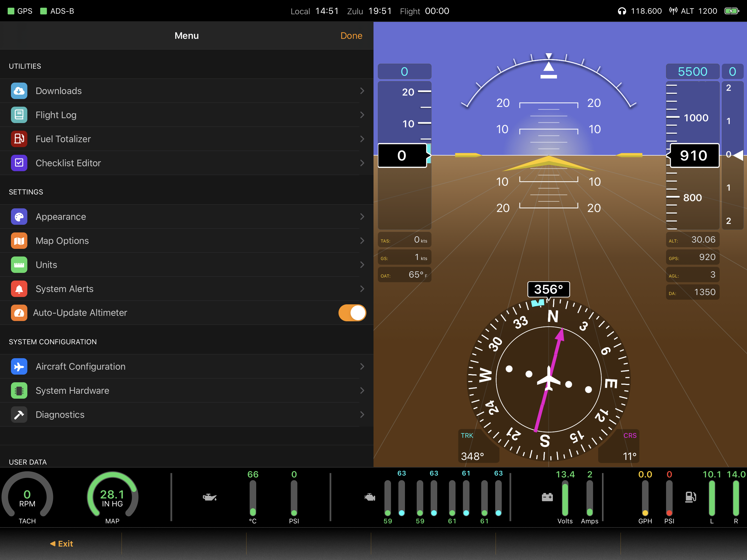
Task: Tap the airspeed tape at zero
Action: click(x=402, y=156)
